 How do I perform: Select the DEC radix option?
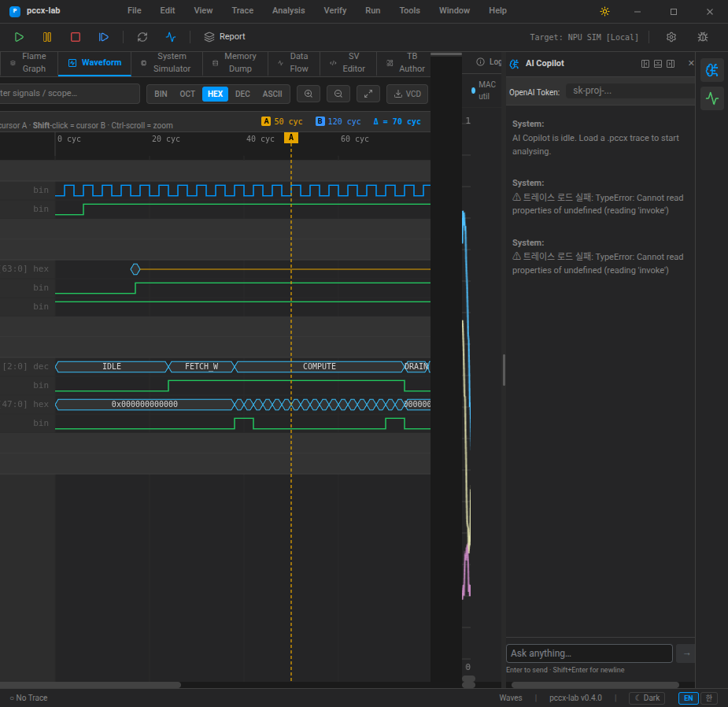242,94
